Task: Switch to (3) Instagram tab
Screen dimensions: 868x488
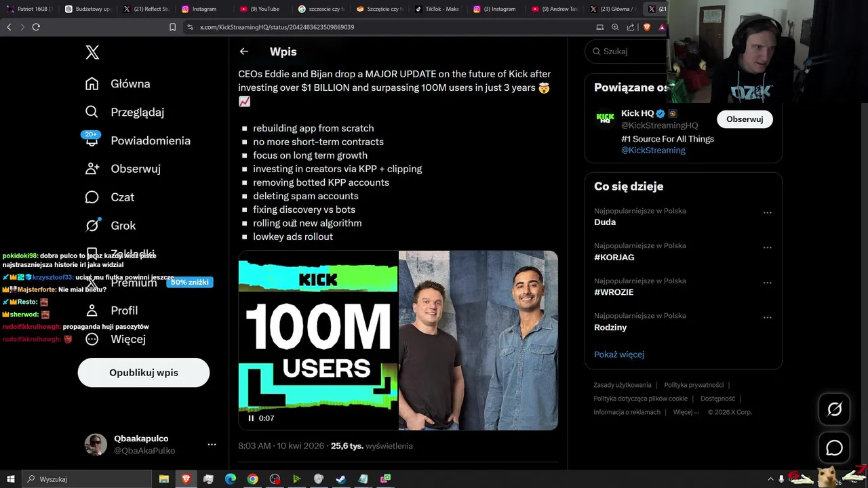Action: [496, 9]
